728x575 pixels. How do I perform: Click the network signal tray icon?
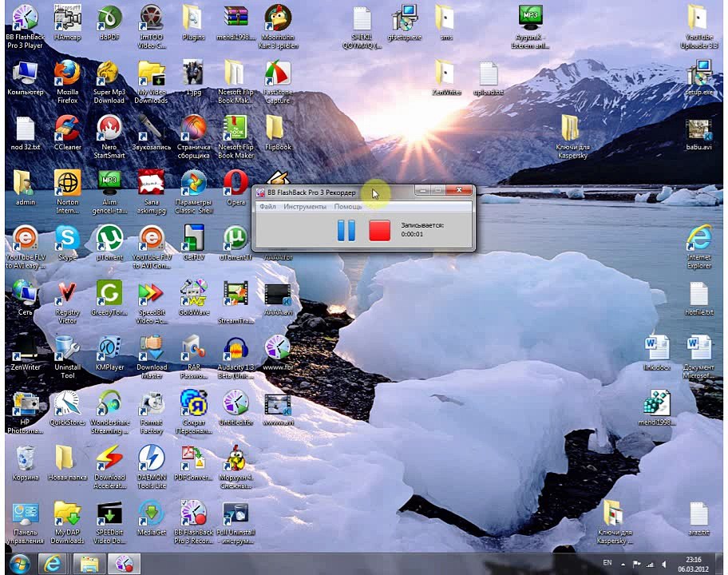650,565
